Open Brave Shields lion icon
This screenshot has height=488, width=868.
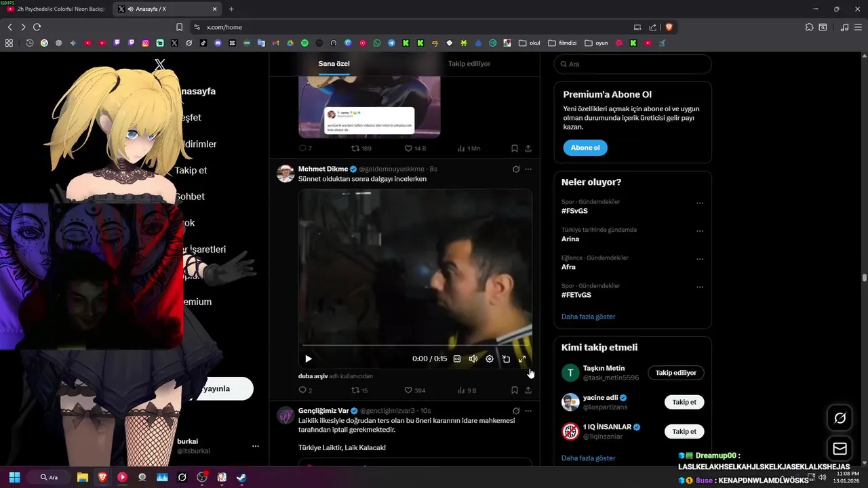click(x=669, y=27)
